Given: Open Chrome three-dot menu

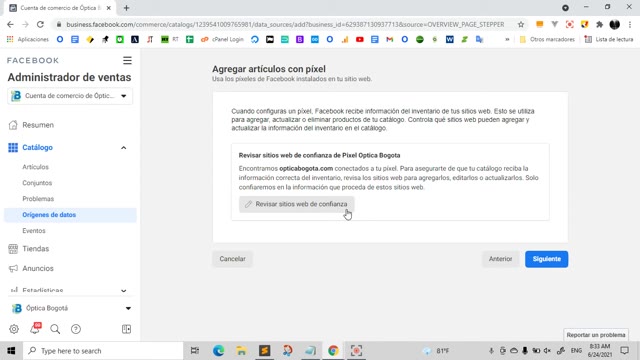Looking at the screenshot, I should [630, 24].
